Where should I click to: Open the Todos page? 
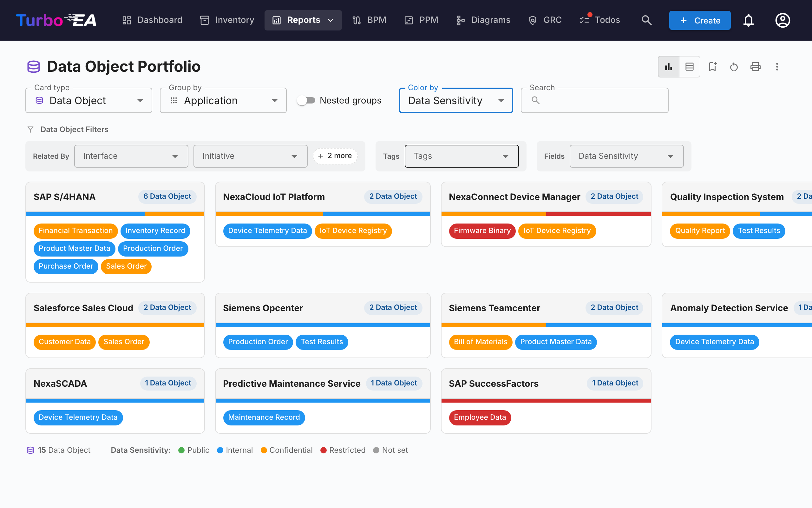tap(599, 20)
